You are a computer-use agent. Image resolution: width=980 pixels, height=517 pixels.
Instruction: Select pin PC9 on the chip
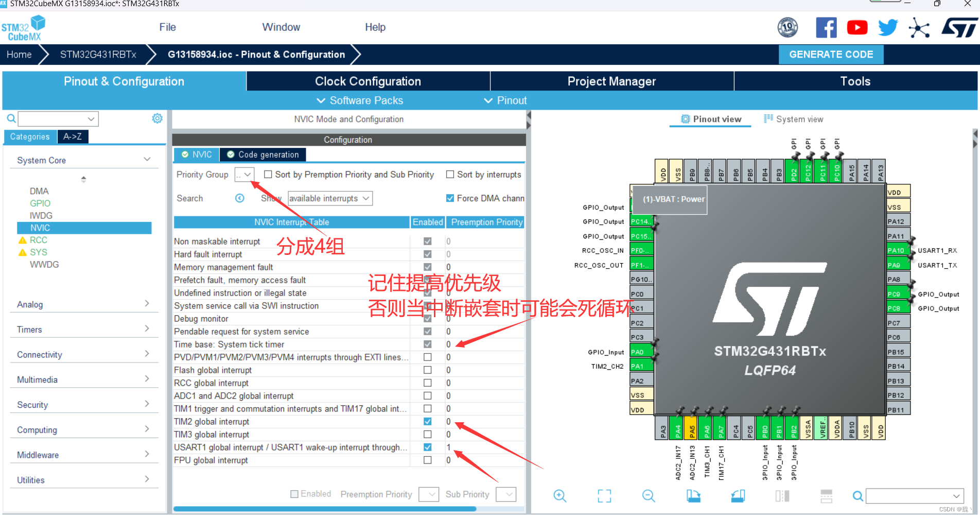[x=898, y=294]
